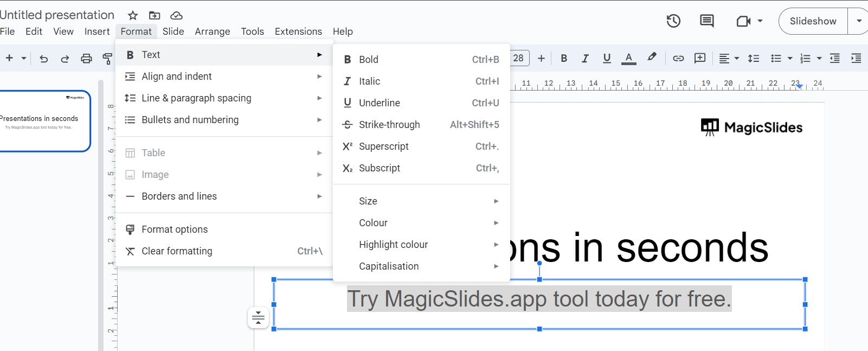This screenshot has width=868, height=351.
Task: Open version history clock icon
Action: [673, 21]
